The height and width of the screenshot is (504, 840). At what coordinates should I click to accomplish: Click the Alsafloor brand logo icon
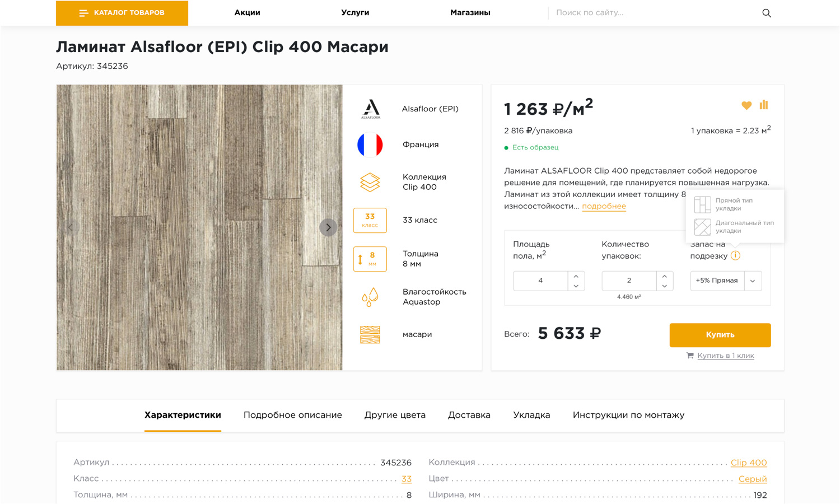tap(370, 109)
